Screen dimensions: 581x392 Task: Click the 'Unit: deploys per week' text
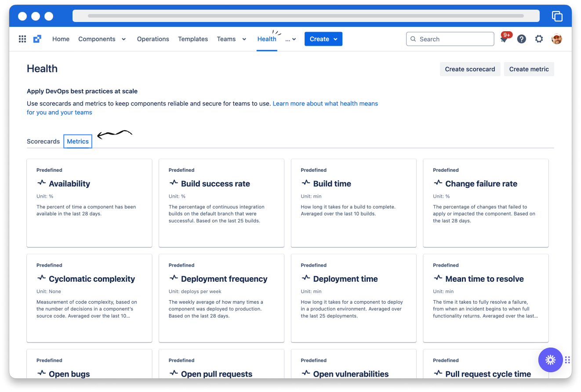pyautogui.click(x=195, y=291)
